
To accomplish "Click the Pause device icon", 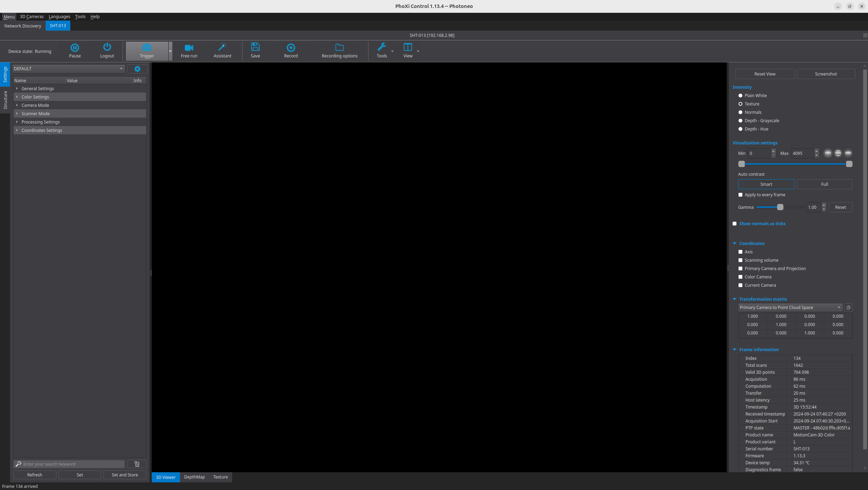I will pos(75,48).
